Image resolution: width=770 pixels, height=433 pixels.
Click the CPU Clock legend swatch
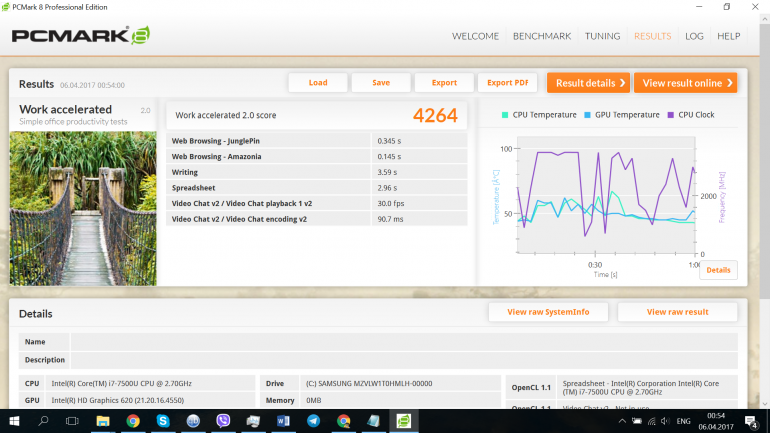(671, 115)
